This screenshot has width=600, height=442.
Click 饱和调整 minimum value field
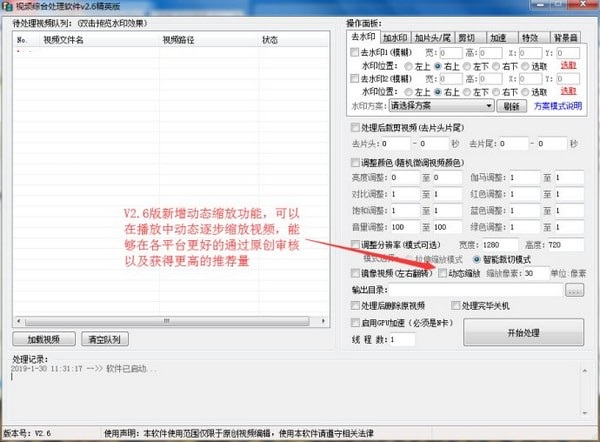click(x=405, y=210)
